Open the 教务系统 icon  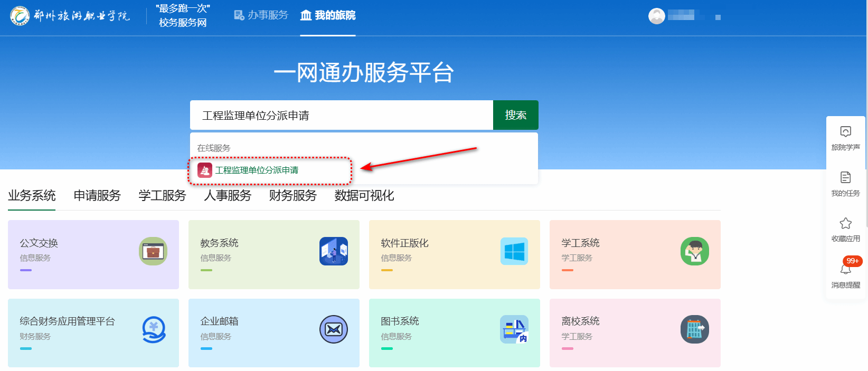tap(333, 251)
